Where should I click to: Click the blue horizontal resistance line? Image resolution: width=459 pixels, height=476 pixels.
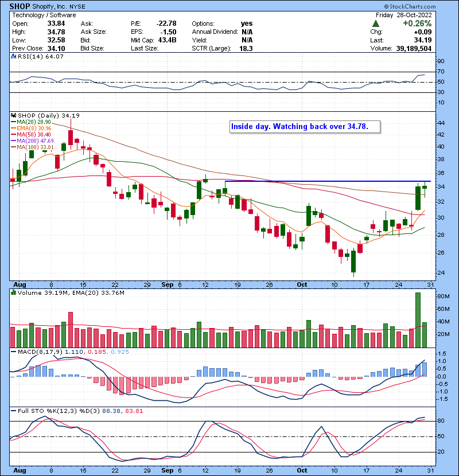point(328,181)
